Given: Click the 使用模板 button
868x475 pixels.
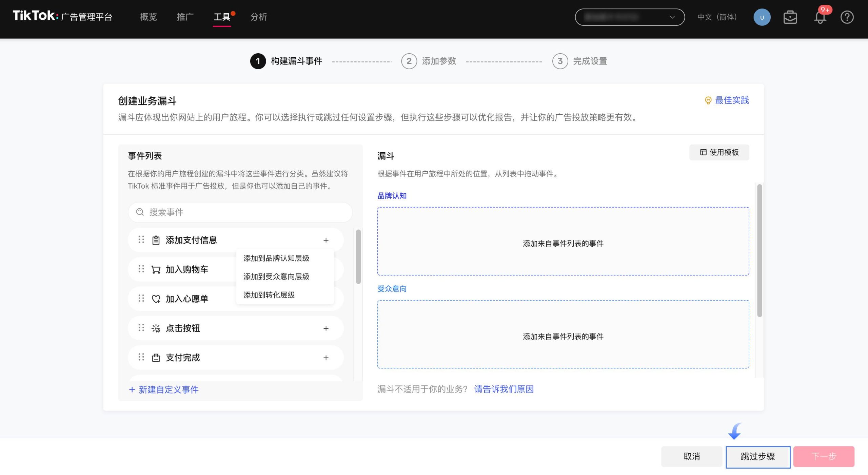Looking at the screenshot, I should pyautogui.click(x=719, y=152).
